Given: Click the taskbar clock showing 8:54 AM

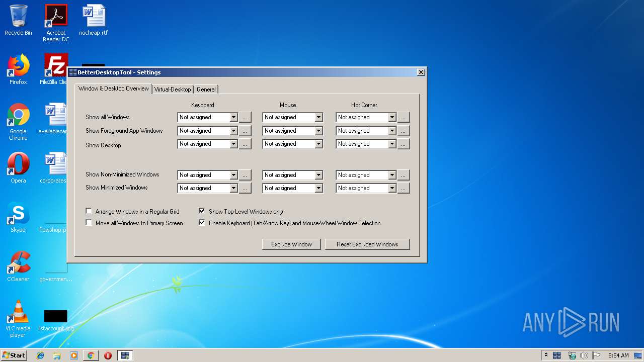Looking at the screenshot, I should [x=618, y=355].
